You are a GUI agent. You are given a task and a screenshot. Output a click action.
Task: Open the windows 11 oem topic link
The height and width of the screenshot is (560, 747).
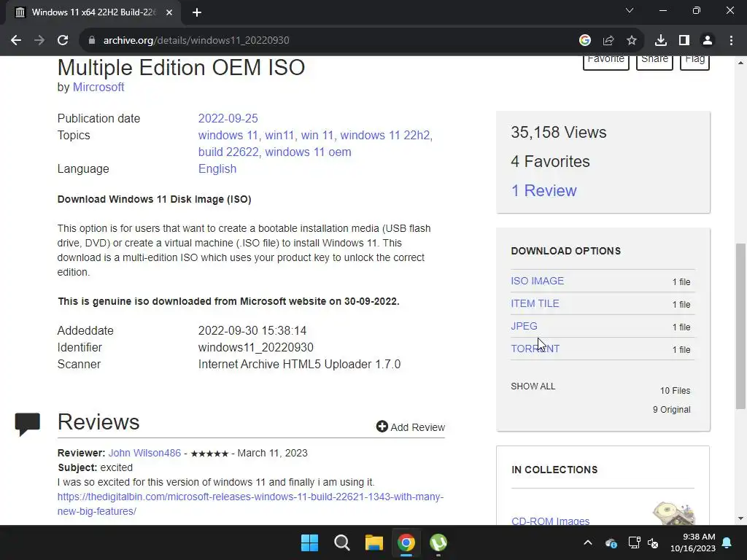point(308,152)
